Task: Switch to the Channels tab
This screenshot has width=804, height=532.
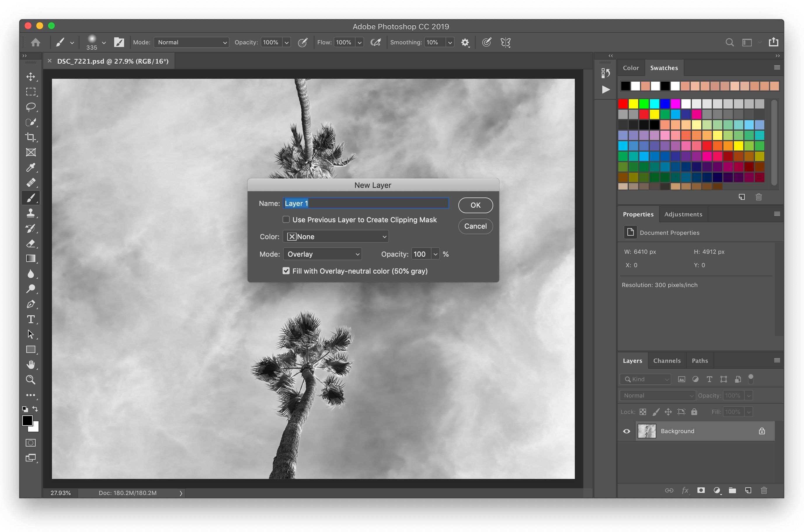Action: click(666, 361)
